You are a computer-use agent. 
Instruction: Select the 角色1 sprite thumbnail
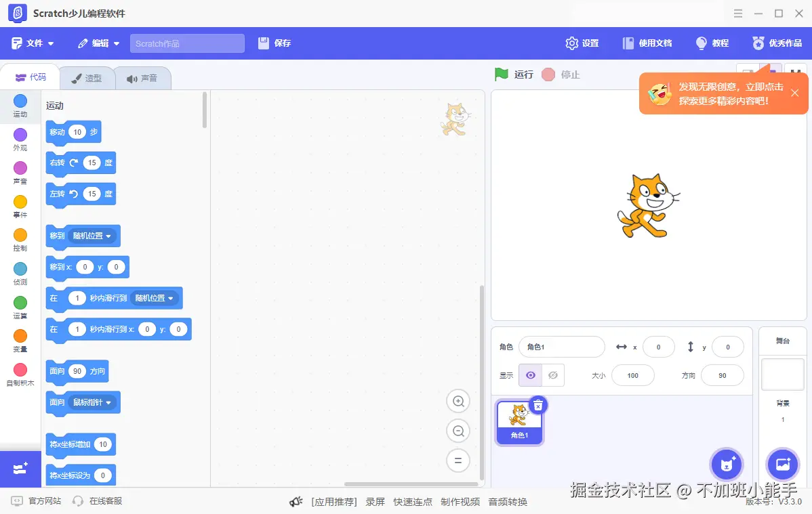coord(519,423)
